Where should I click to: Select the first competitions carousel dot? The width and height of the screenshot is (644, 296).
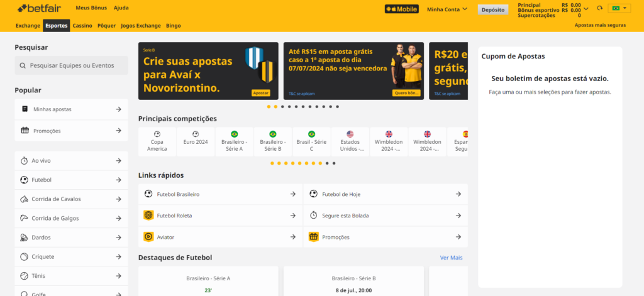pyautogui.click(x=272, y=163)
